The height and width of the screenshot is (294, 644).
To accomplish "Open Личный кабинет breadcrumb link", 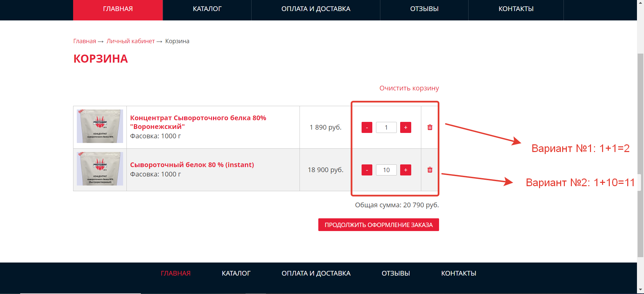I will click(x=130, y=41).
